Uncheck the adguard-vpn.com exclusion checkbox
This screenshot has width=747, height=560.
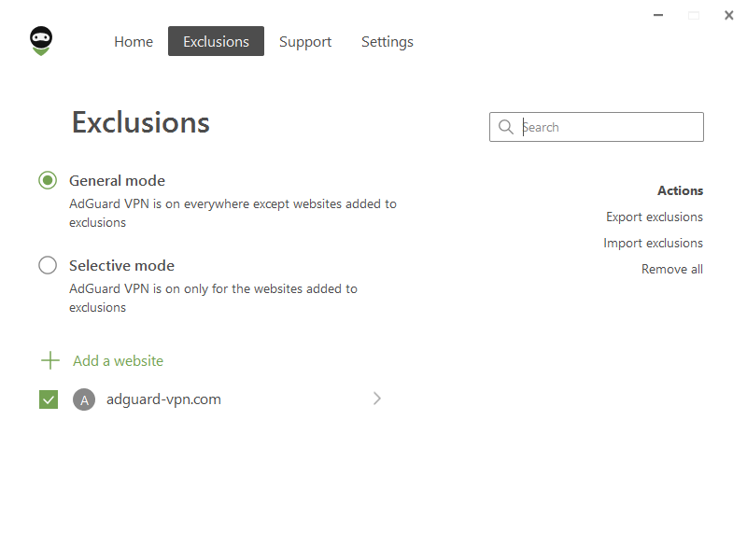click(x=49, y=399)
